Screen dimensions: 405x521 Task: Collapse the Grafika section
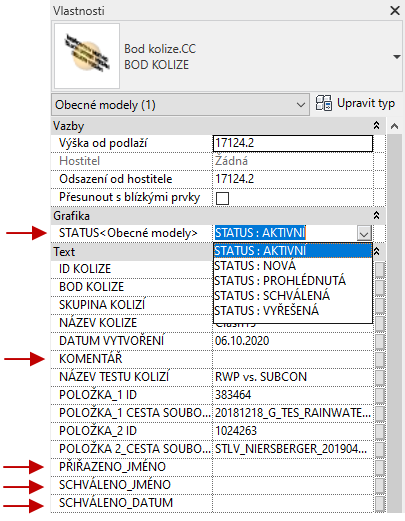(376, 216)
